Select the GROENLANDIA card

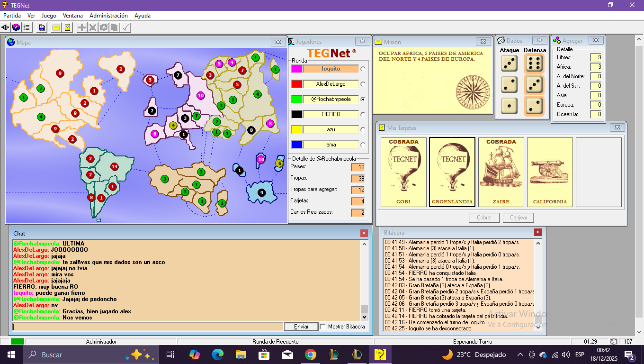tap(452, 172)
